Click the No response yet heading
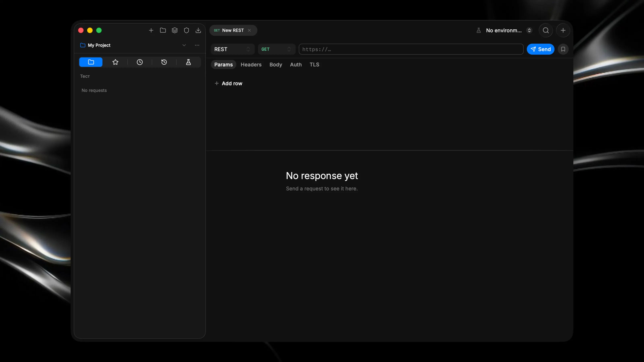Viewport: 644px width, 362px height. (x=322, y=176)
